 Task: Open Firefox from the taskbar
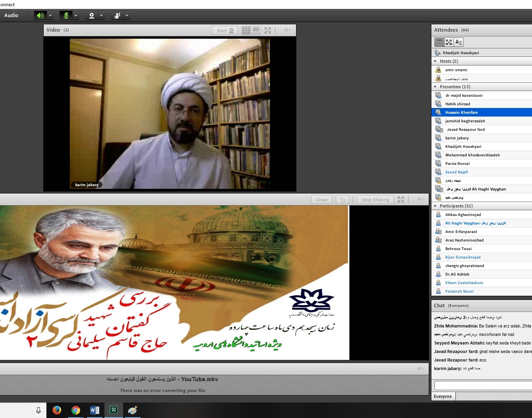(x=56, y=410)
